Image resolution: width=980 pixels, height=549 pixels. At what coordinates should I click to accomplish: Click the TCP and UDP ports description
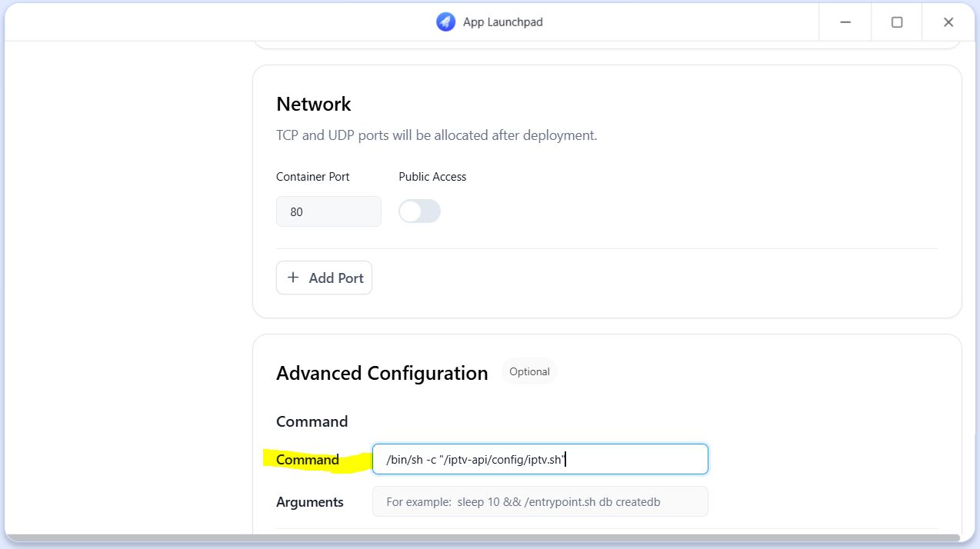436,135
